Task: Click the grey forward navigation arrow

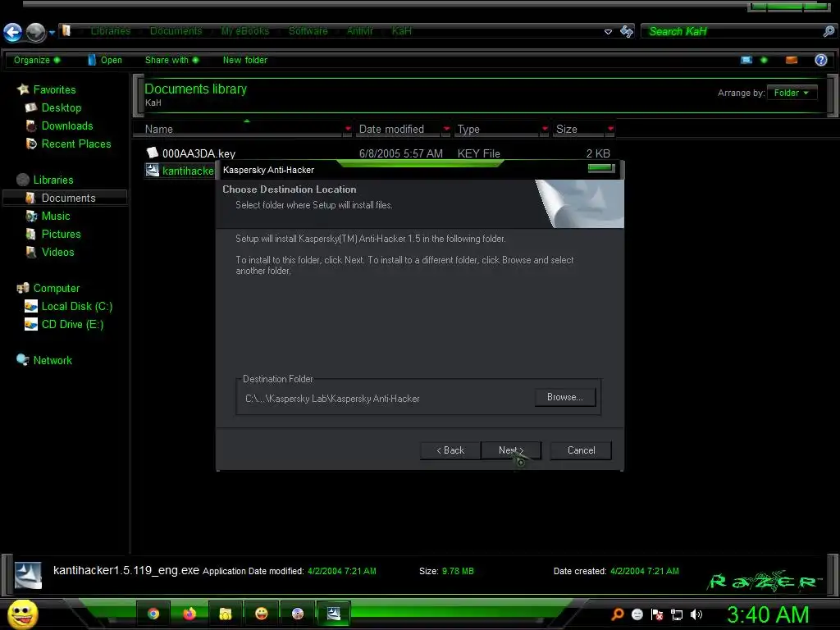Action: point(36,32)
